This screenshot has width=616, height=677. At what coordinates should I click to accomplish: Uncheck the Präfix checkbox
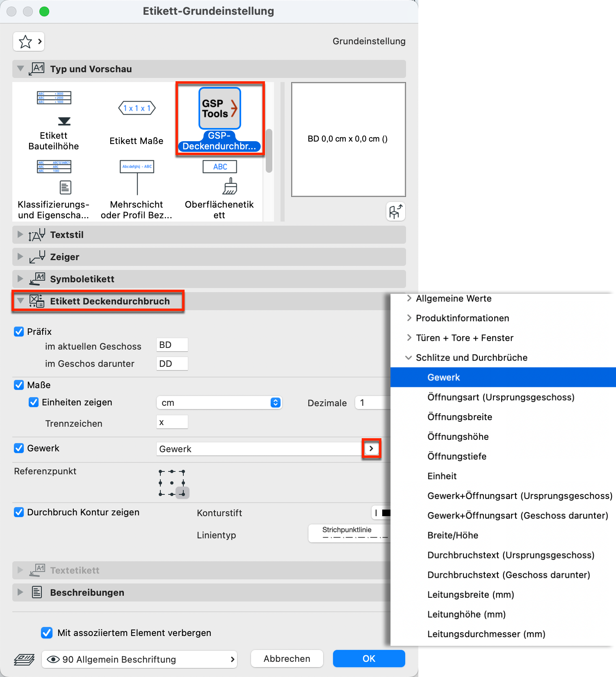[19, 332]
